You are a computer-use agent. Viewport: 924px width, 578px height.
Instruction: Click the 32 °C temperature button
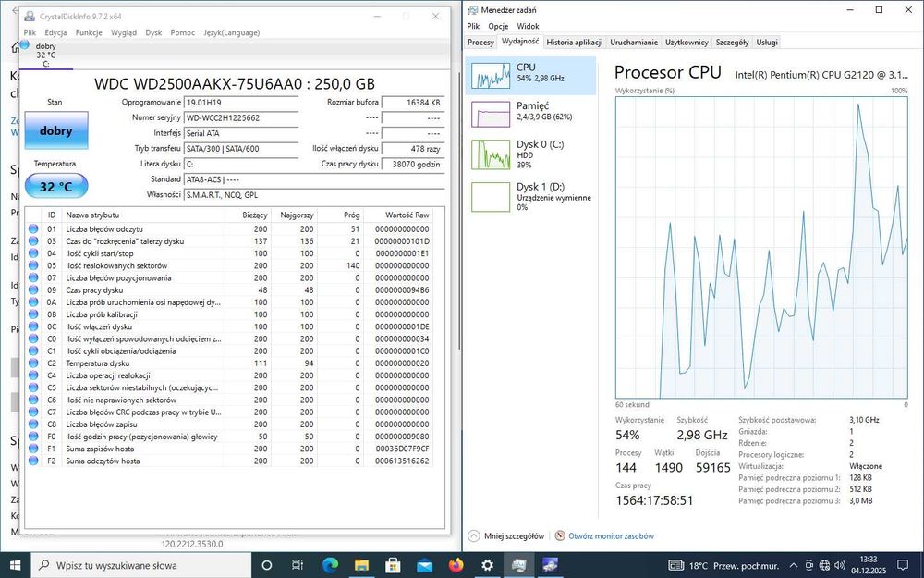(56, 187)
